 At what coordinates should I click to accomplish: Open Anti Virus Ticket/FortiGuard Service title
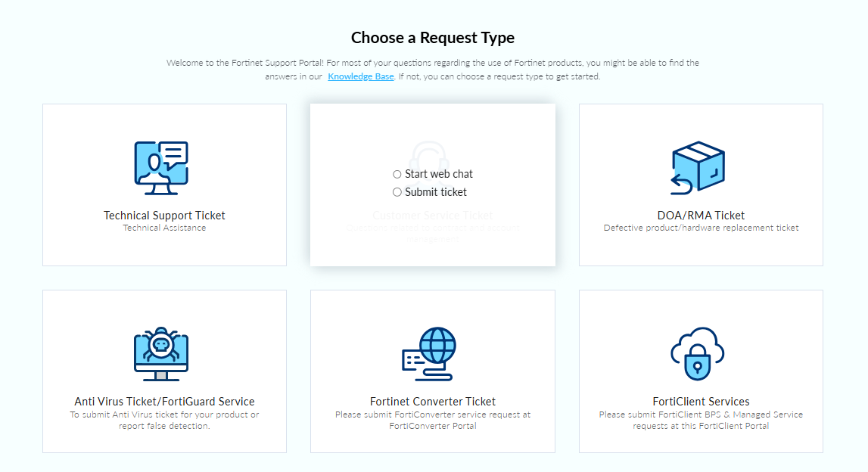click(x=164, y=402)
